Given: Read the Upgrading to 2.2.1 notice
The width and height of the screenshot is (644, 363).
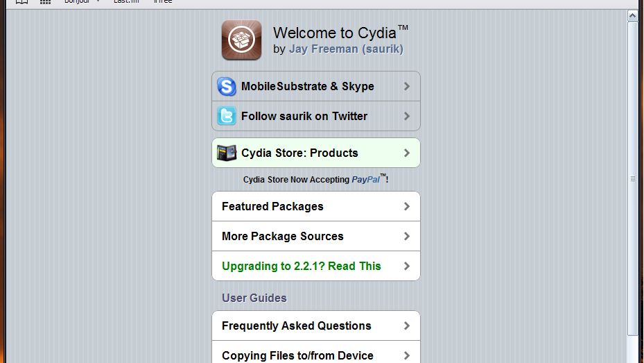Looking at the screenshot, I should click(x=302, y=266).
